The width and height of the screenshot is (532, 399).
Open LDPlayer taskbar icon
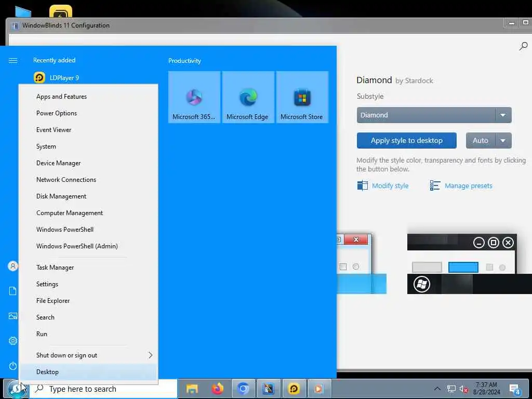294,389
